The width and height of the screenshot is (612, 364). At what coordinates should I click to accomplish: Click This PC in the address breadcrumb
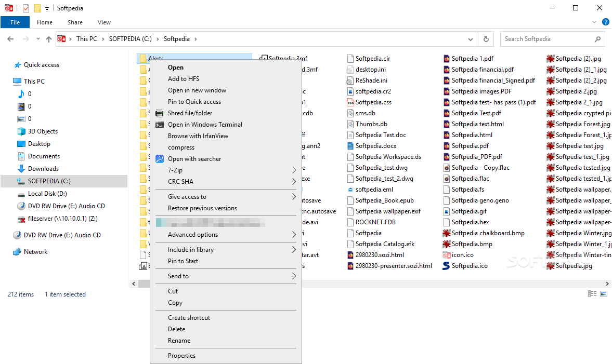(87, 39)
